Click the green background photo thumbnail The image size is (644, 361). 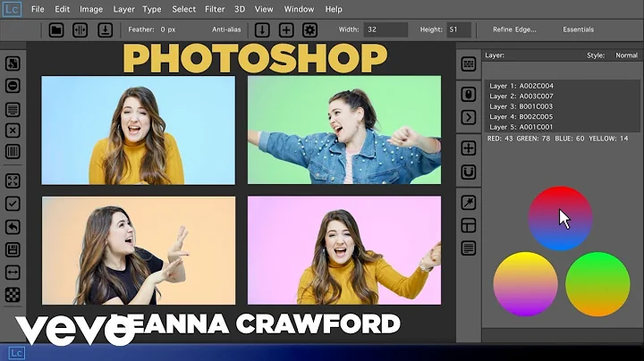coord(344,130)
